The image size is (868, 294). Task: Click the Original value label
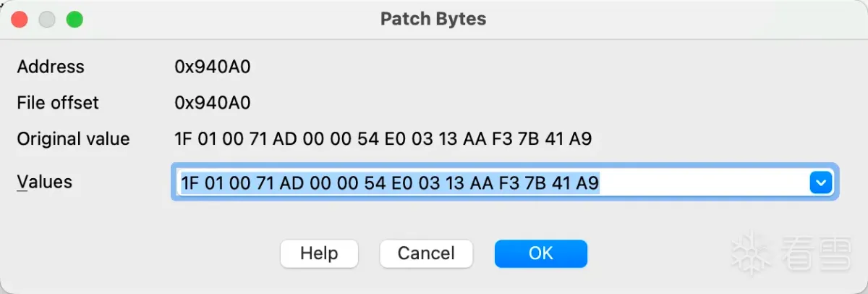coord(73,138)
